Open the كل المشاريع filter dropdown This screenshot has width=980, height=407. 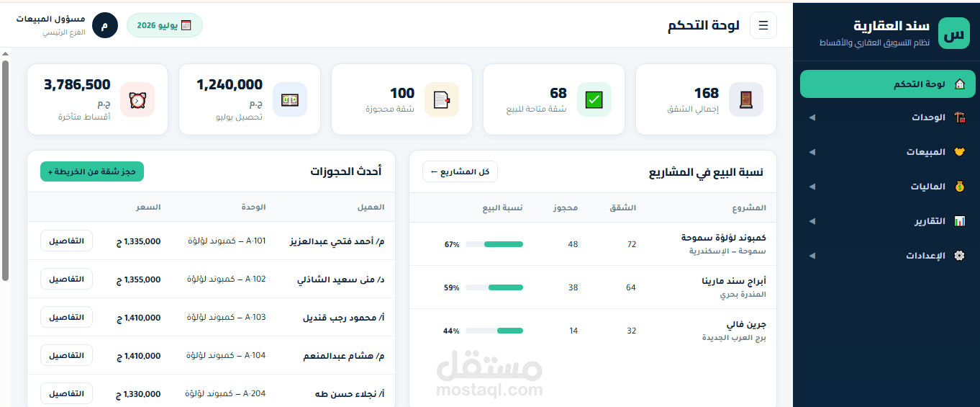460,171
